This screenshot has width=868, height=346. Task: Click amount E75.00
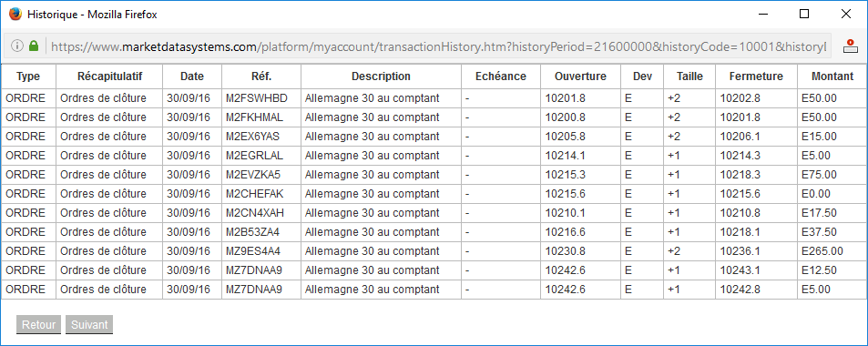tap(820, 175)
